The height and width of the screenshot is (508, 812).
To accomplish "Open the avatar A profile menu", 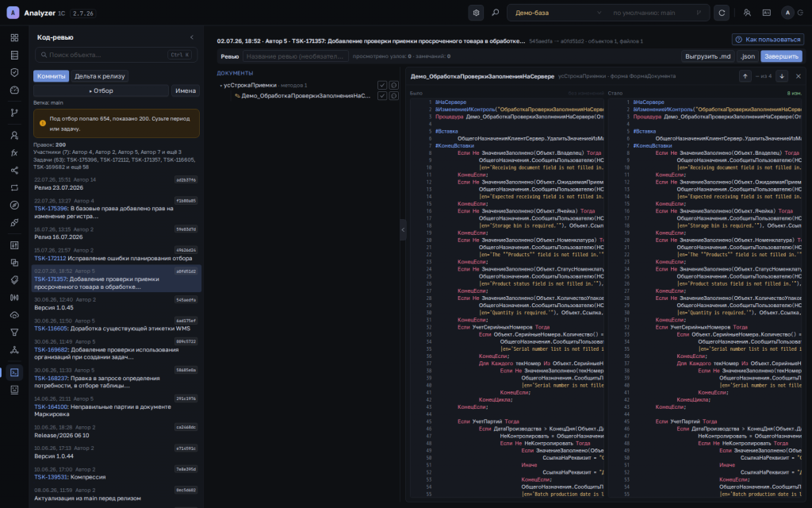I will click(787, 13).
